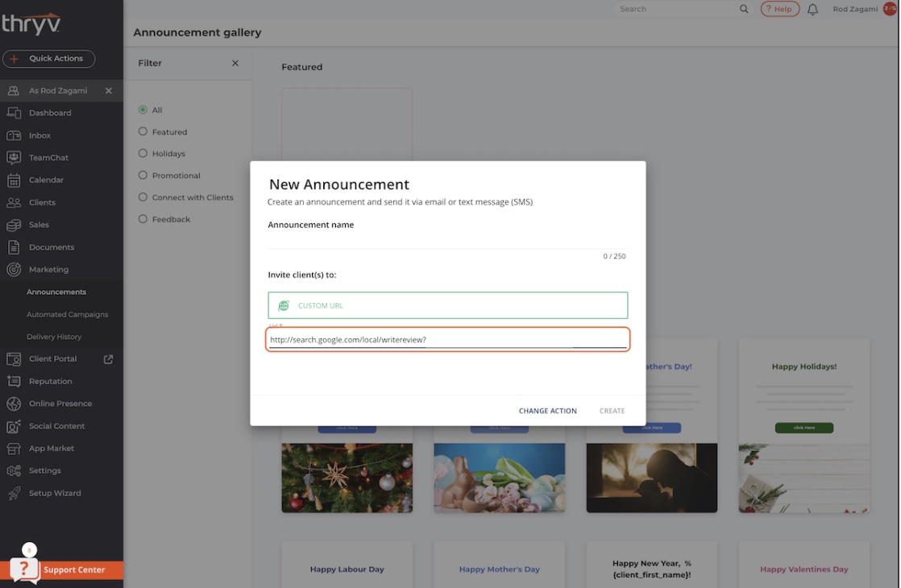The width and height of the screenshot is (901, 588).
Task: Click the Create button
Action: pos(612,411)
